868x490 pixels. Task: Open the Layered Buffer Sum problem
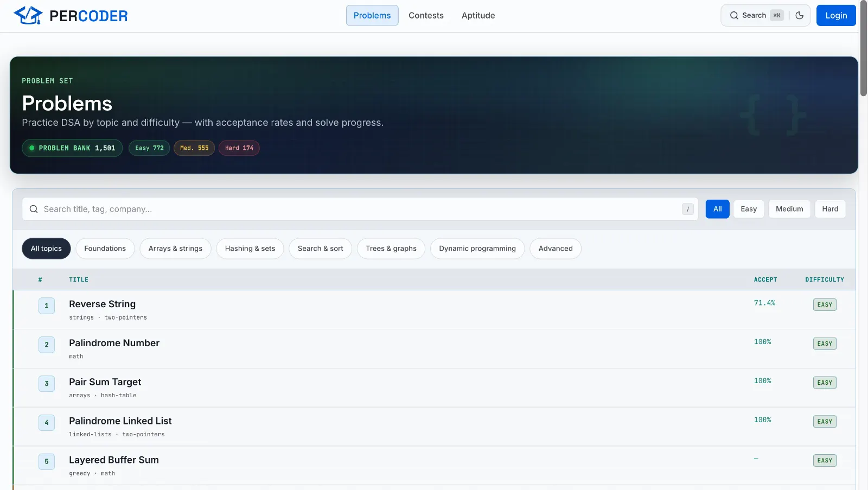[x=114, y=460]
